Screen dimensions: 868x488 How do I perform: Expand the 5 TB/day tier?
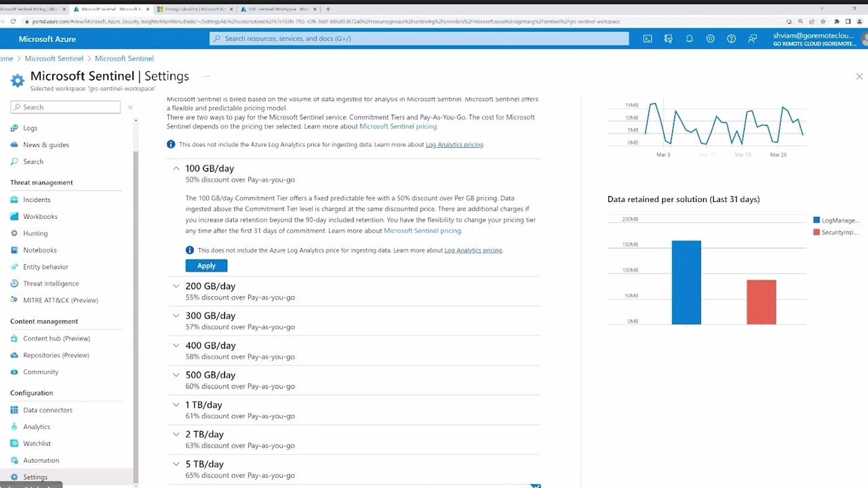(x=176, y=464)
